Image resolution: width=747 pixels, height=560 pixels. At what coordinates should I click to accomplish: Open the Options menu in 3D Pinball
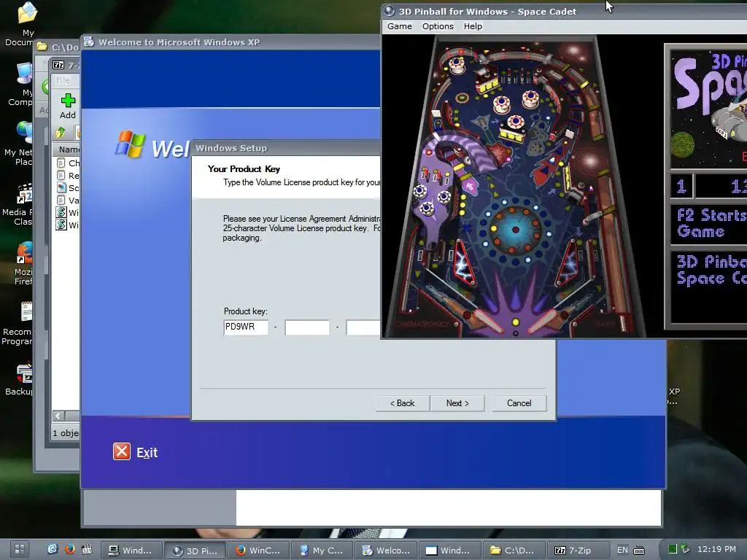(438, 26)
